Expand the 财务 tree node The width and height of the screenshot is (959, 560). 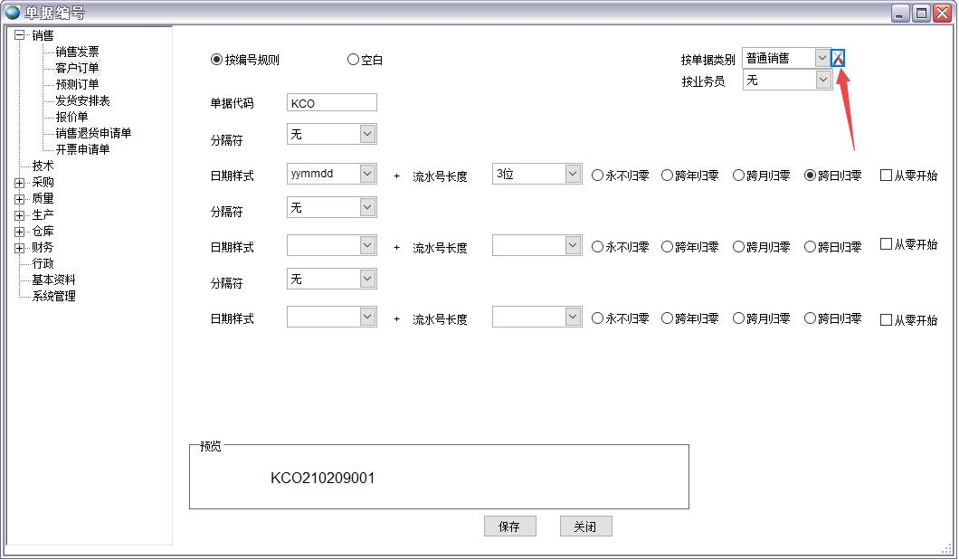pyautogui.click(x=20, y=247)
